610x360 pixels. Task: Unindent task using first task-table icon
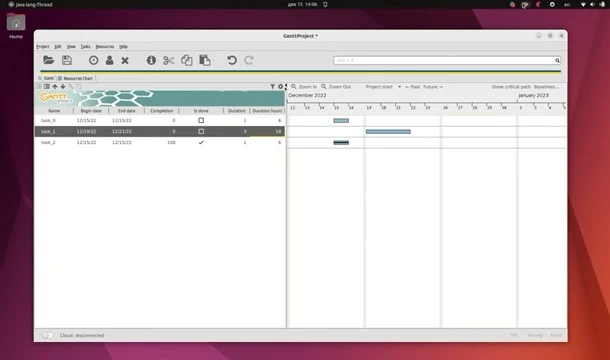pyautogui.click(x=39, y=86)
